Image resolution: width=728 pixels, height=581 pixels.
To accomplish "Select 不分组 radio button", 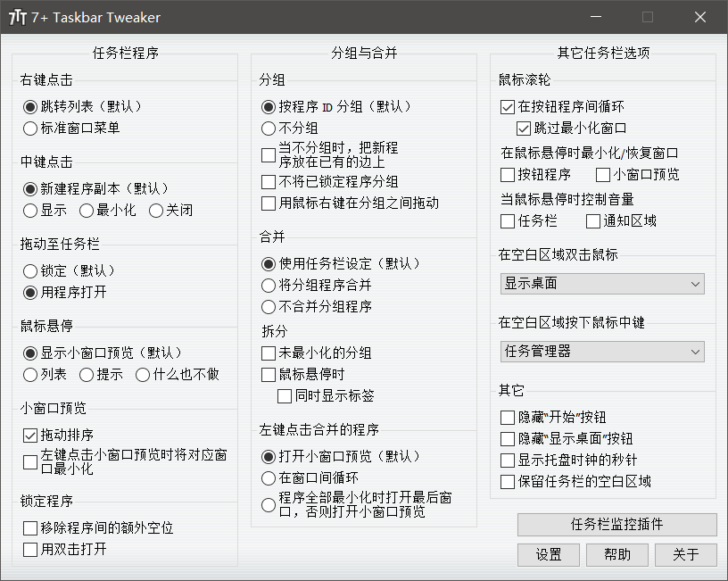I will (x=269, y=128).
